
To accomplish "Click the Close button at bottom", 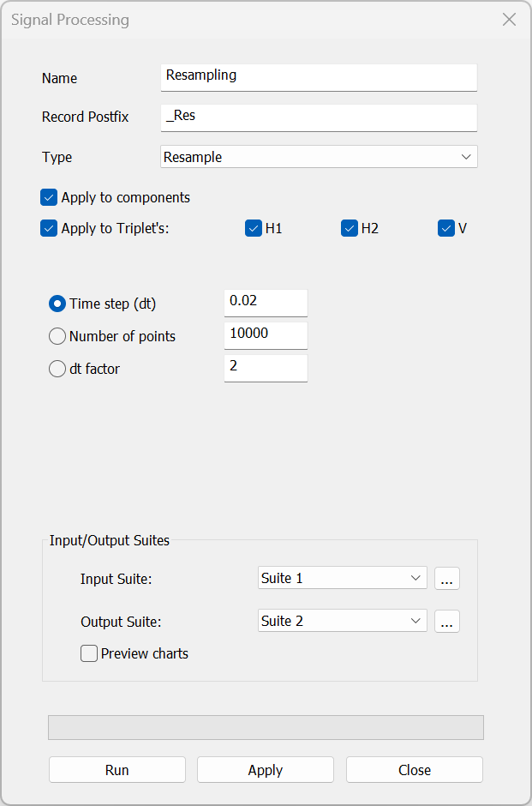I will (415, 770).
